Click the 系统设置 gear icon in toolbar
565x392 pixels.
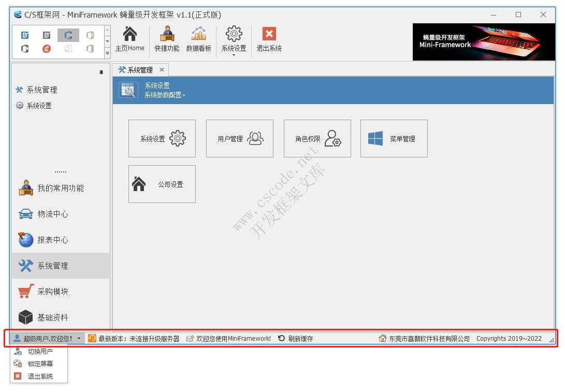233,39
